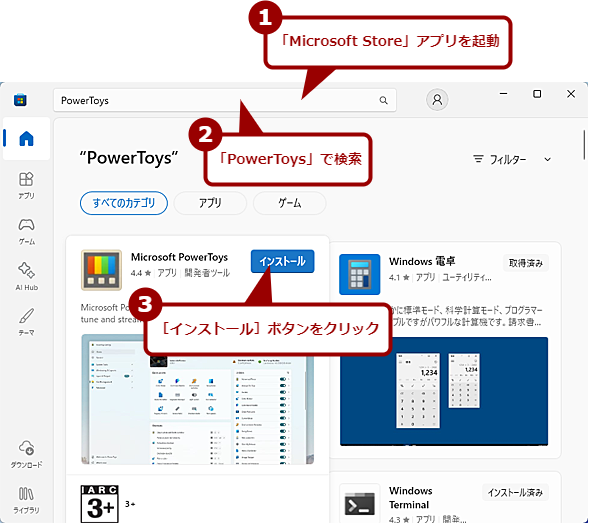Open the PowerToys screenshot thumbnail
This screenshot has width=589, height=524.
point(198,399)
